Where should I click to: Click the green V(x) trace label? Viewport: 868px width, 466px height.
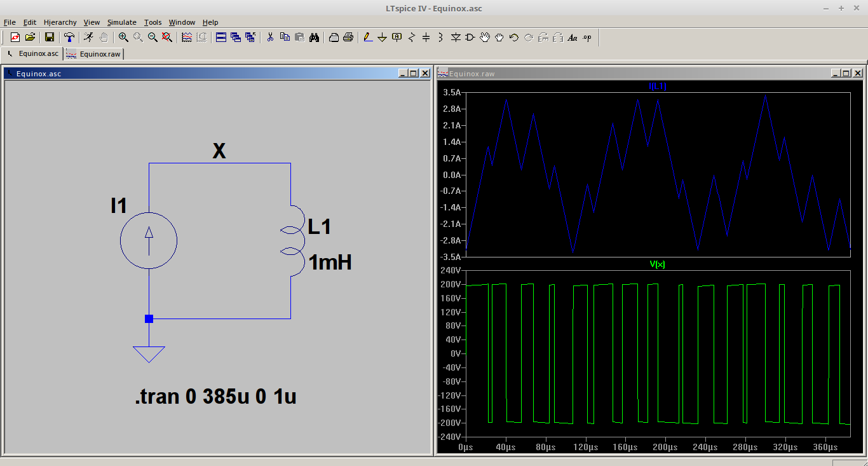657,264
